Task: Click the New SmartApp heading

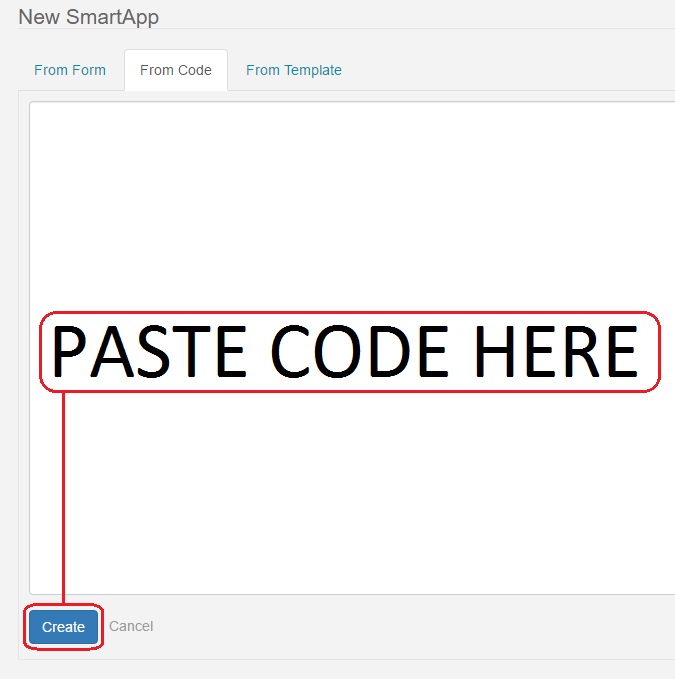Action: coord(89,17)
